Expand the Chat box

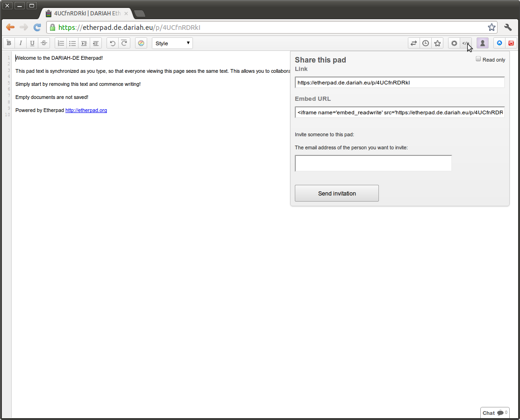[x=494, y=413]
